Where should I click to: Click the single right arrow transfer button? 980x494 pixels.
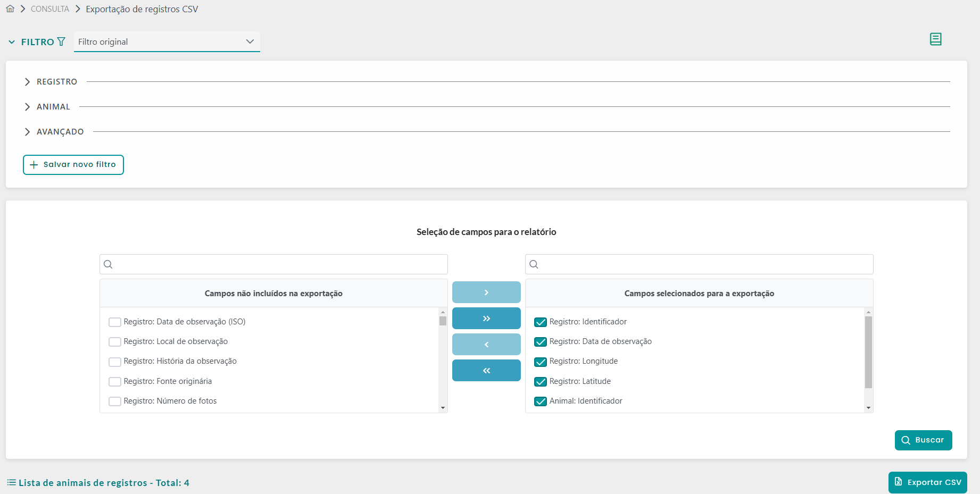click(486, 292)
